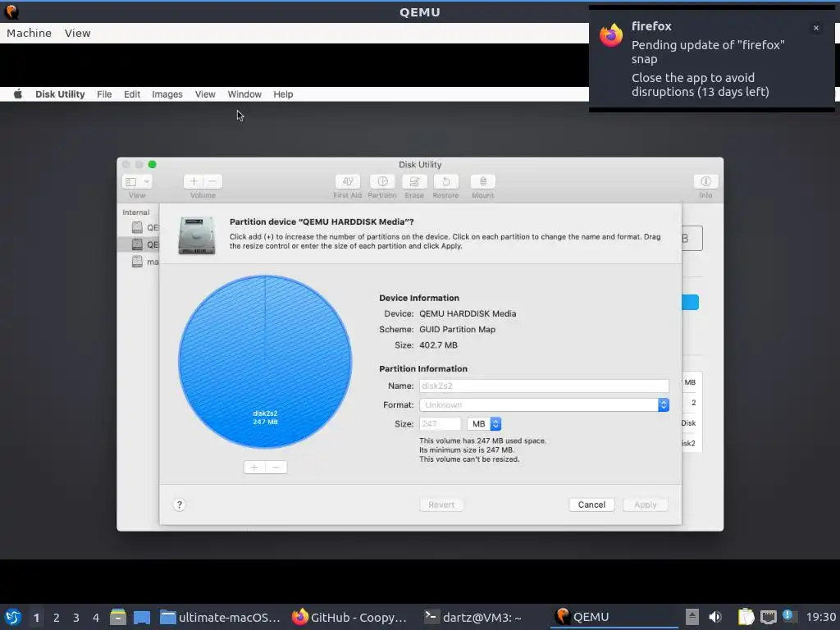
Task: Click the 'QEMU HARDDISK Media' device value text
Action: coord(468,313)
